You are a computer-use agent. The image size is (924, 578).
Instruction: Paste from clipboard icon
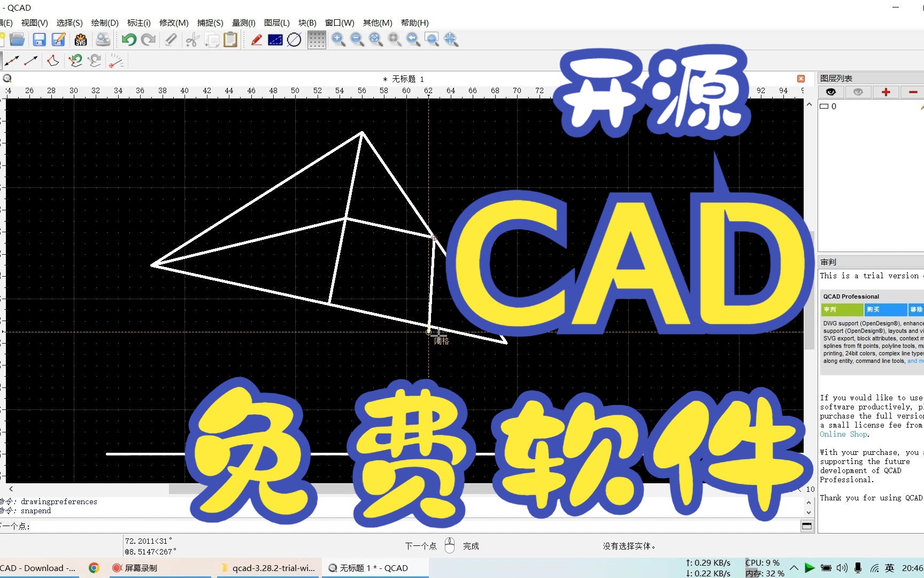[230, 40]
